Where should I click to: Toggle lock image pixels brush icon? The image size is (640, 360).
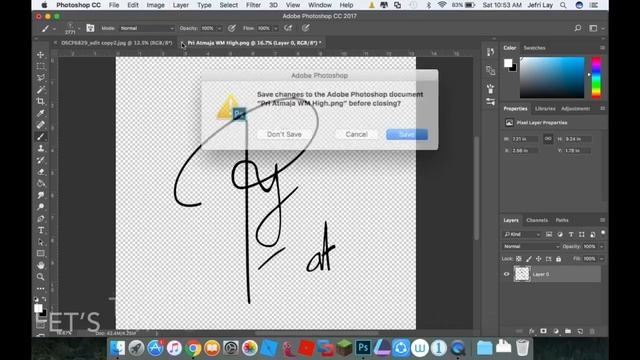pos(529,259)
